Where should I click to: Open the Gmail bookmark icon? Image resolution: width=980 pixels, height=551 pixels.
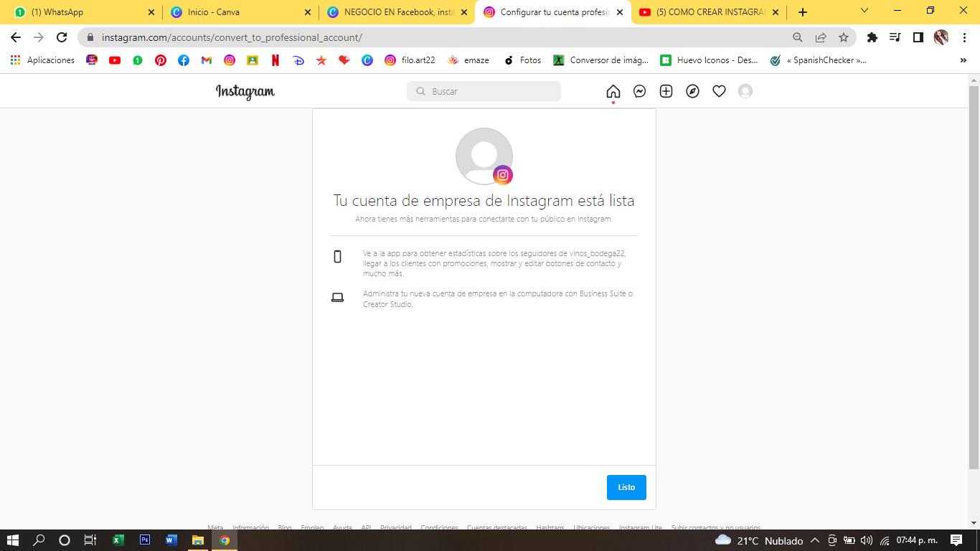coord(207,60)
